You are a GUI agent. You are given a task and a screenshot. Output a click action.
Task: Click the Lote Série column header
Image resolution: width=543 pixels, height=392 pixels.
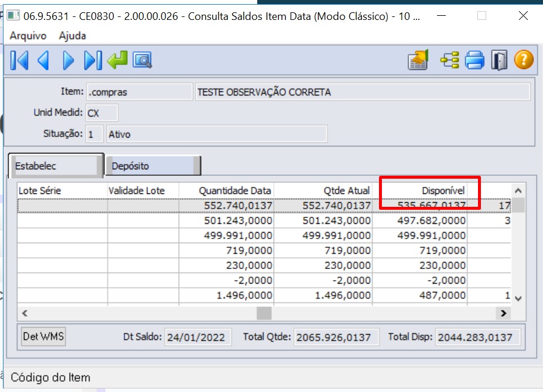point(62,190)
